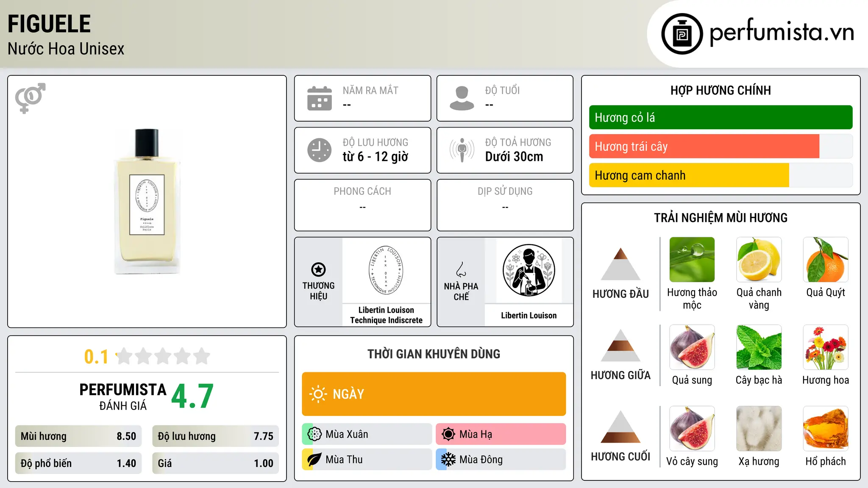The height and width of the screenshot is (488, 868).
Task: Click the Mùa Thu season label
Action: coord(344,460)
